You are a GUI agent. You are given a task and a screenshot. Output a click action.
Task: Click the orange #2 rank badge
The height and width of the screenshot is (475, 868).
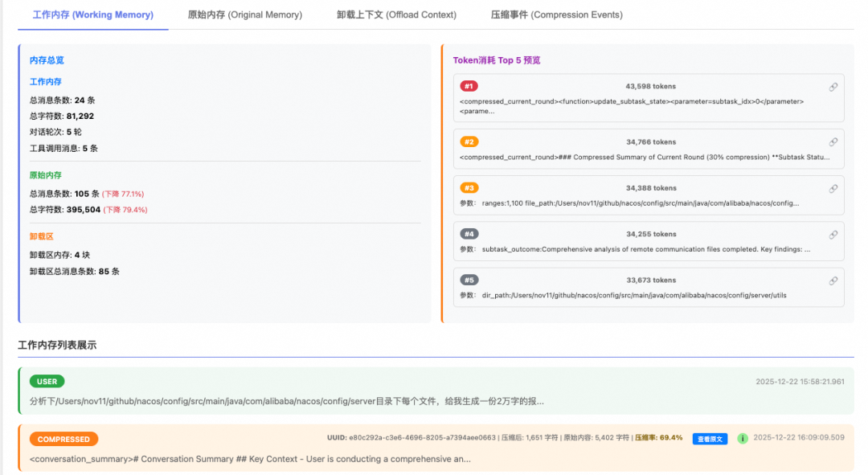point(469,142)
